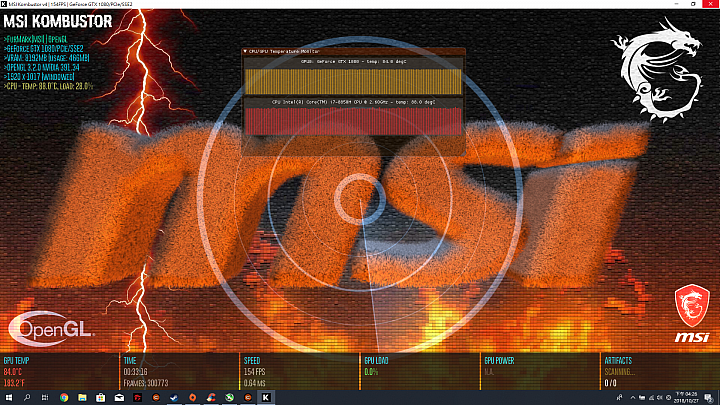Open Microsoft Store from the taskbar
The image size is (720, 405).
(101, 398)
